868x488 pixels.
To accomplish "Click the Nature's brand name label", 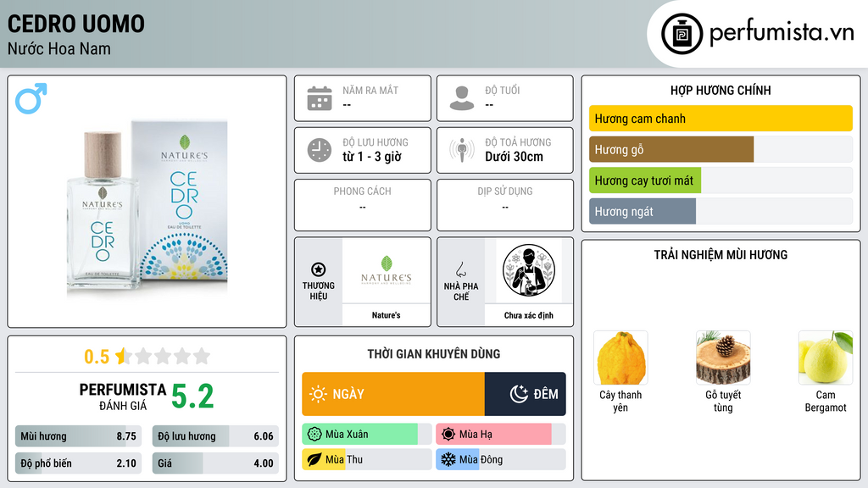I will (x=386, y=315).
